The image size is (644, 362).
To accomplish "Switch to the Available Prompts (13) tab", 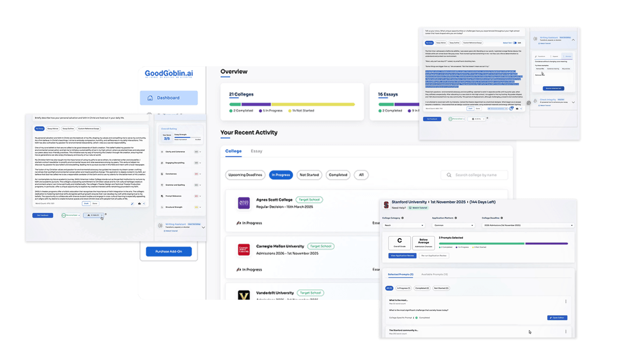I will (434, 274).
